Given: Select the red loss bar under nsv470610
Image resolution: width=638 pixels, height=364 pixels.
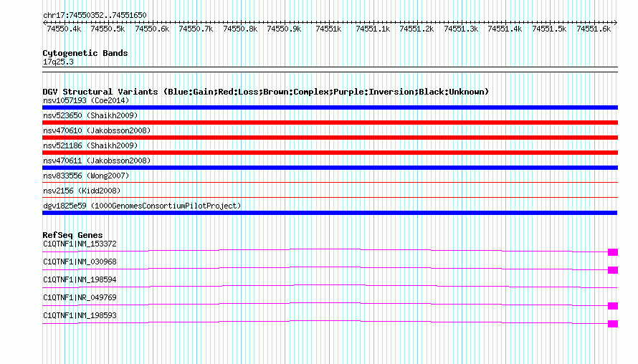Looking at the screenshot, I should click(330, 138).
